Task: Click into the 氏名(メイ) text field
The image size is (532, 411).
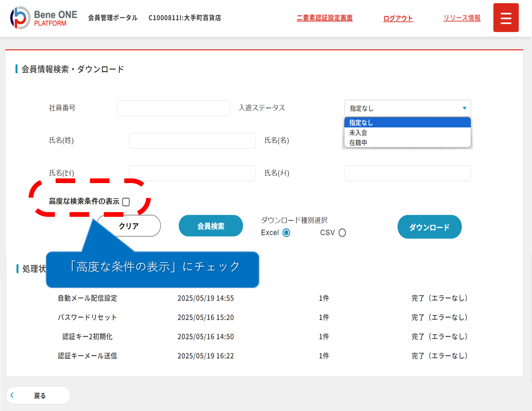Action: coord(407,173)
